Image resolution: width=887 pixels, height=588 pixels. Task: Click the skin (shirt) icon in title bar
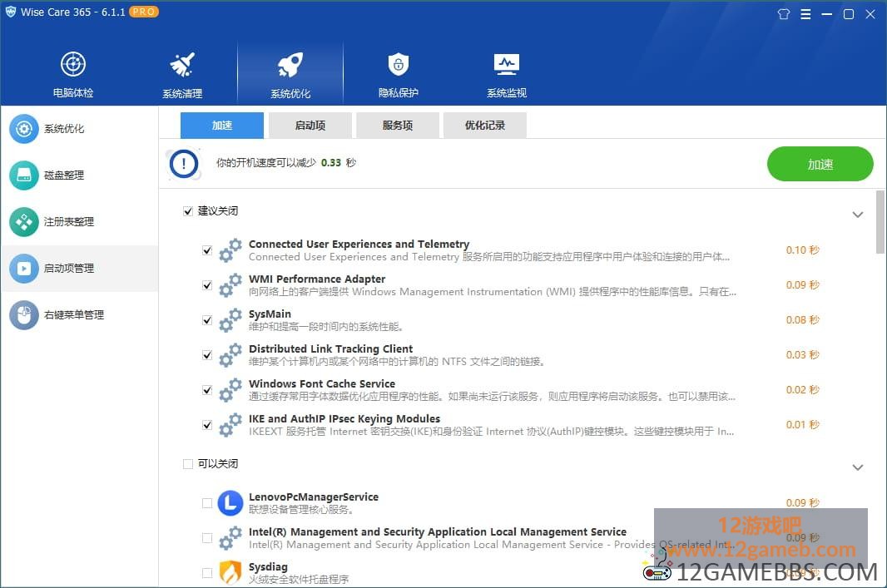coord(784,14)
